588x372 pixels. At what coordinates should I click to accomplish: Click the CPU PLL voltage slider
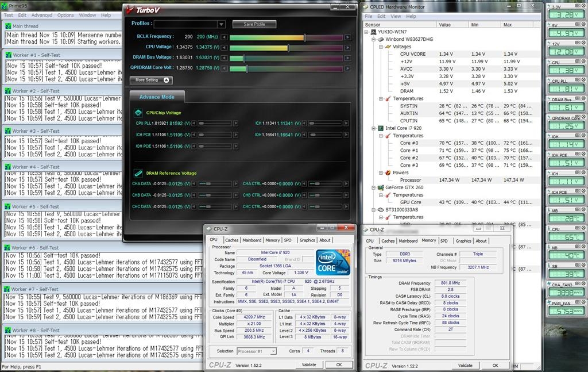click(215, 123)
